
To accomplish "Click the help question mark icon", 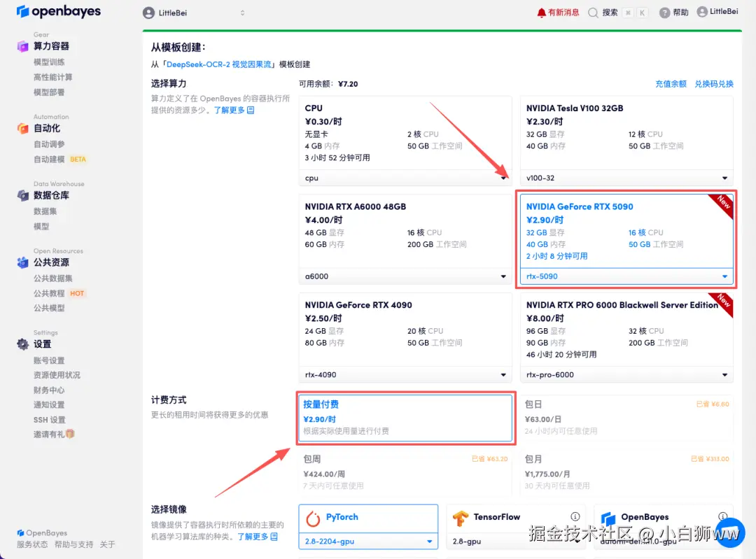I will pos(665,13).
